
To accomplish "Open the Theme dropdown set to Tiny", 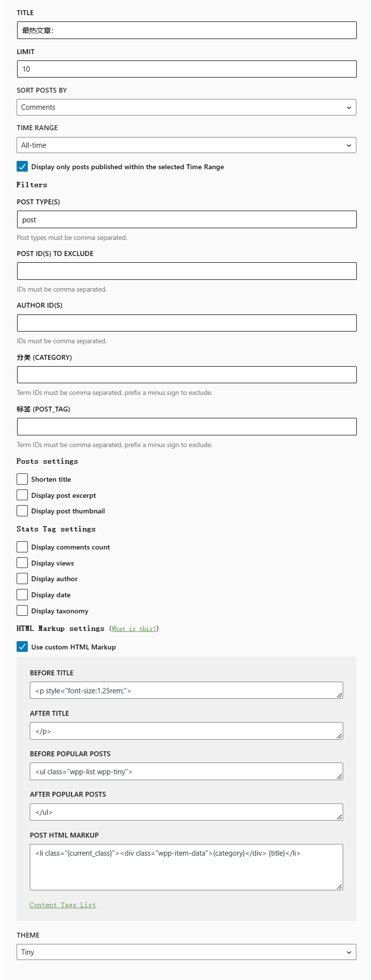I will tap(186, 952).
